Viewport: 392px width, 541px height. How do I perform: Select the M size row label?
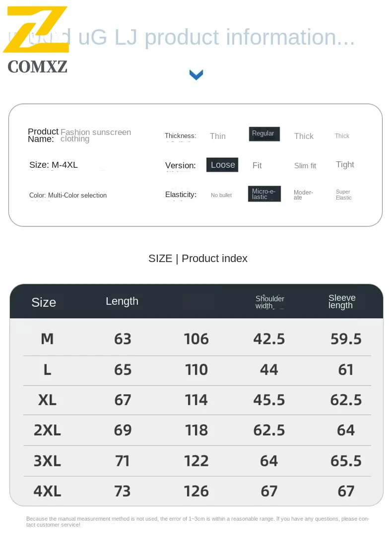click(x=47, y=339)
